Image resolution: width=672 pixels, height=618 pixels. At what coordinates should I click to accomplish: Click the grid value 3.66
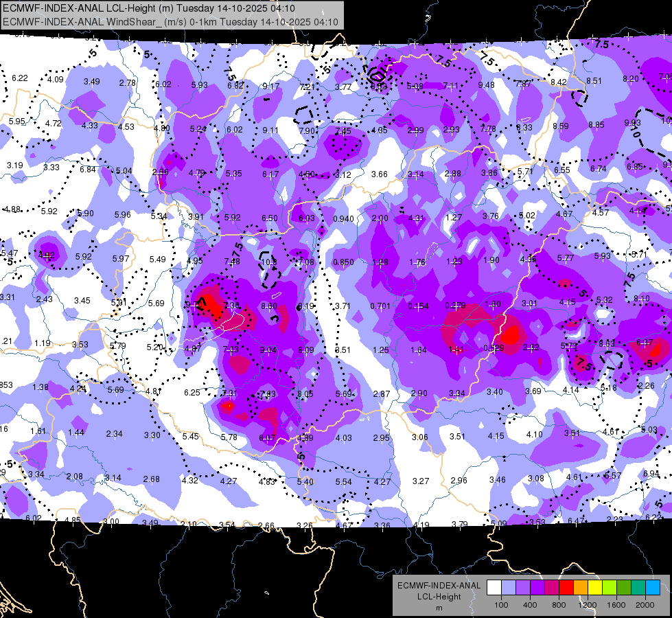click(x=380, y=174)
